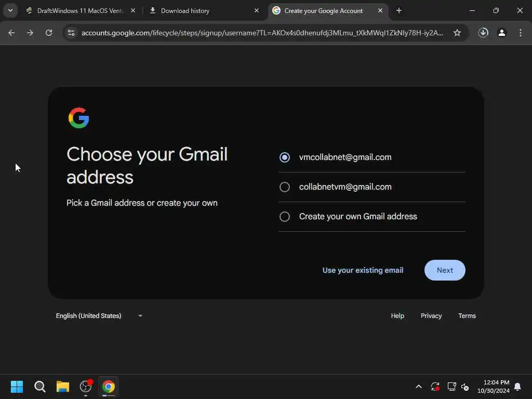The height and width of the screenshot is (399, 532).
Task: Open the Help link
Action: tap(397, 315)
